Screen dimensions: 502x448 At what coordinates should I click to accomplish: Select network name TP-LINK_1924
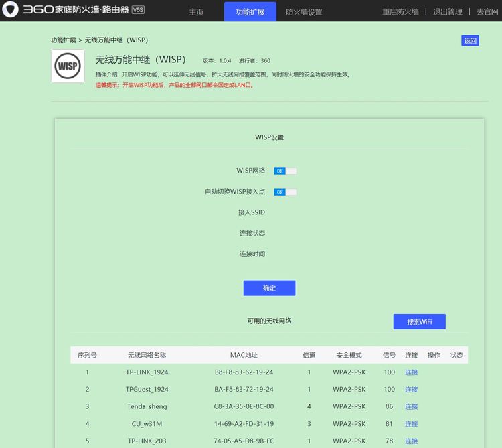[147, 372]
